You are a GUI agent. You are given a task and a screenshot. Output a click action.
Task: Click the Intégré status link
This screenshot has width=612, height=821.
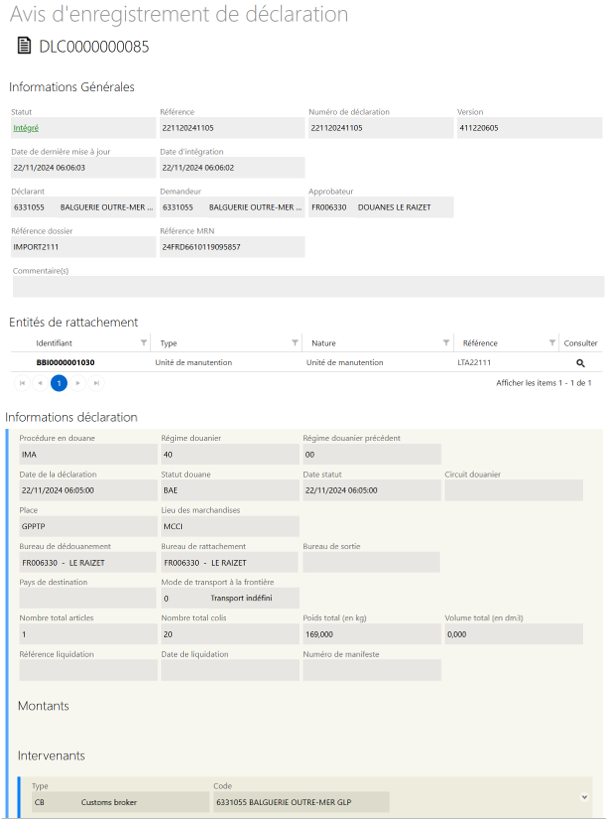point(25,128)
